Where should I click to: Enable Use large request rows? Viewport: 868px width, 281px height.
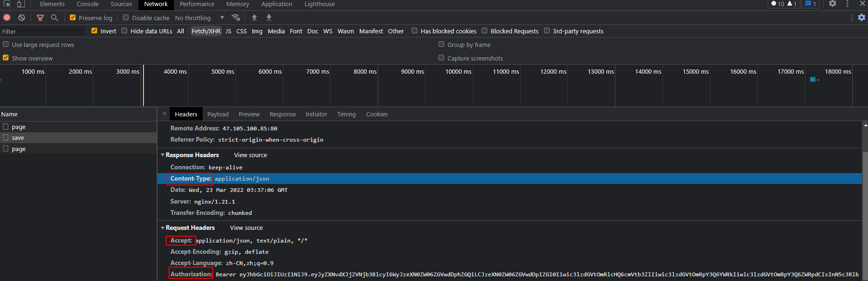(x=6, y=44)
